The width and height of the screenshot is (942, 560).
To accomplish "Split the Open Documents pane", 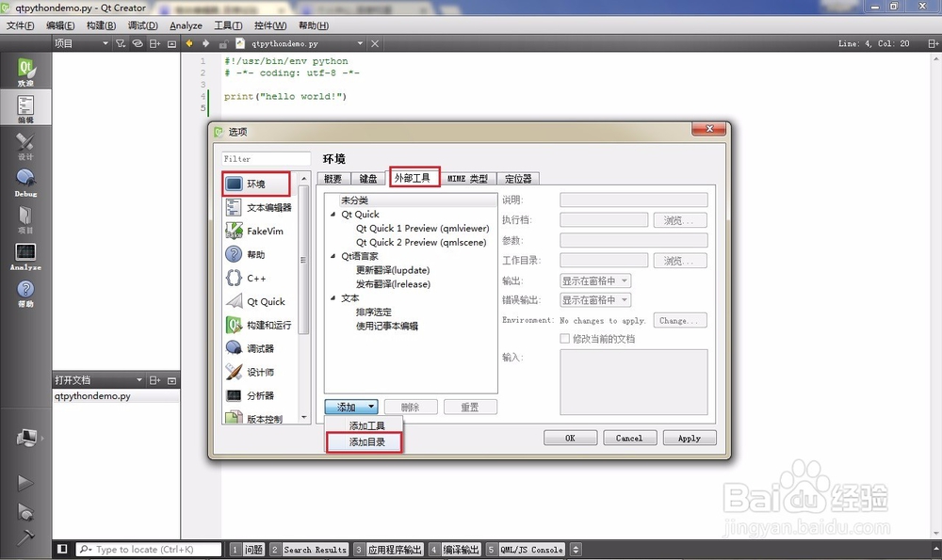I will click(155, 380).
